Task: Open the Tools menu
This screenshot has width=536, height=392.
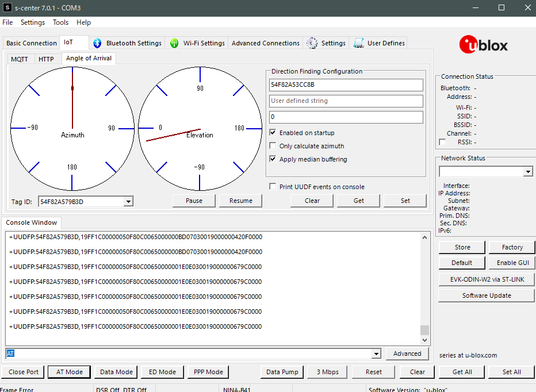Action: point(60,22)
